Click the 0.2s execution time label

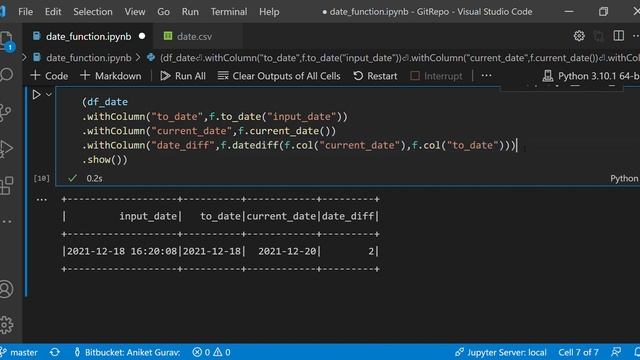click(94, 178)
